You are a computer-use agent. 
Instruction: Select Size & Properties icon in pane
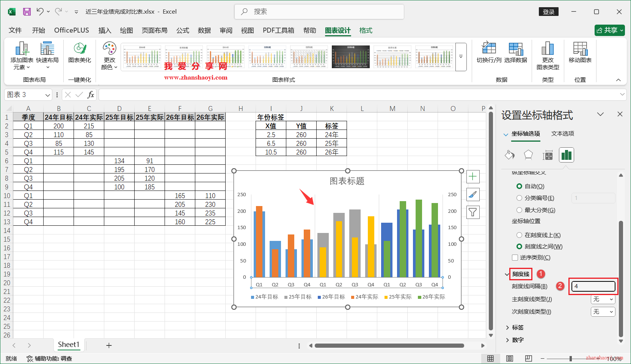click(548, 155)
